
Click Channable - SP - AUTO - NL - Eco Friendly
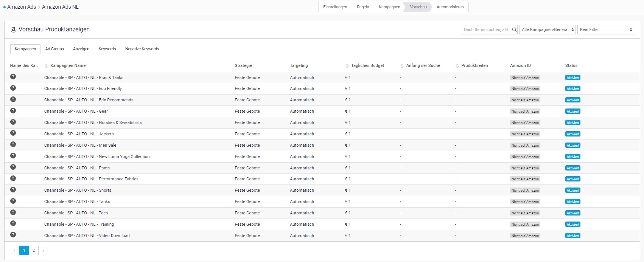click(x=83, y=88)
